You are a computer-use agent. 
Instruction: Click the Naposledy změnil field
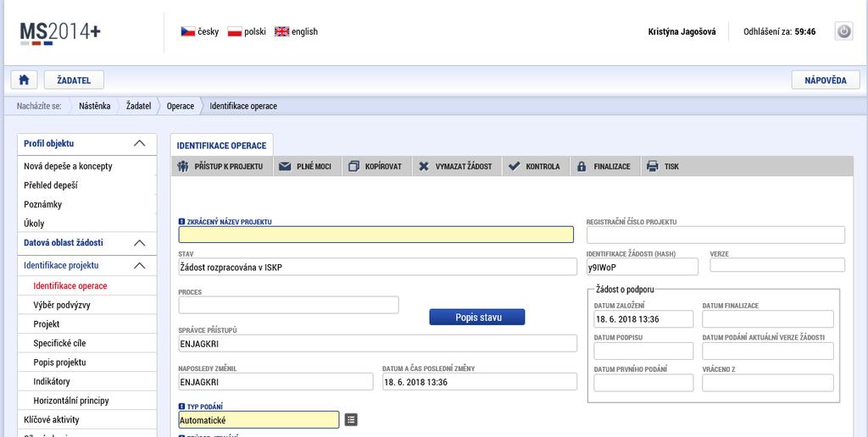pyautogui.click(x=275, y=382)
